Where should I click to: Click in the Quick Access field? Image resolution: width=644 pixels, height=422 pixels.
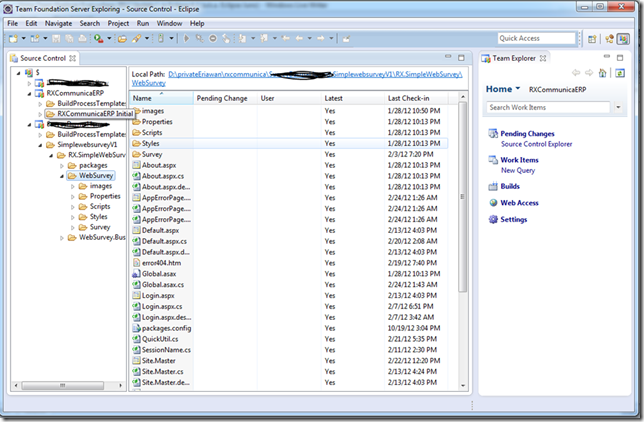(536, 38)
